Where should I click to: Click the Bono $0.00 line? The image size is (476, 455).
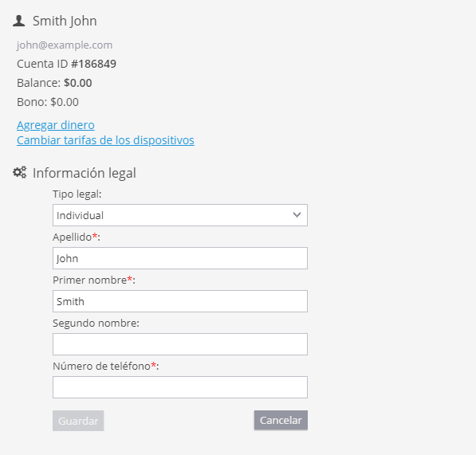(48, 102)
